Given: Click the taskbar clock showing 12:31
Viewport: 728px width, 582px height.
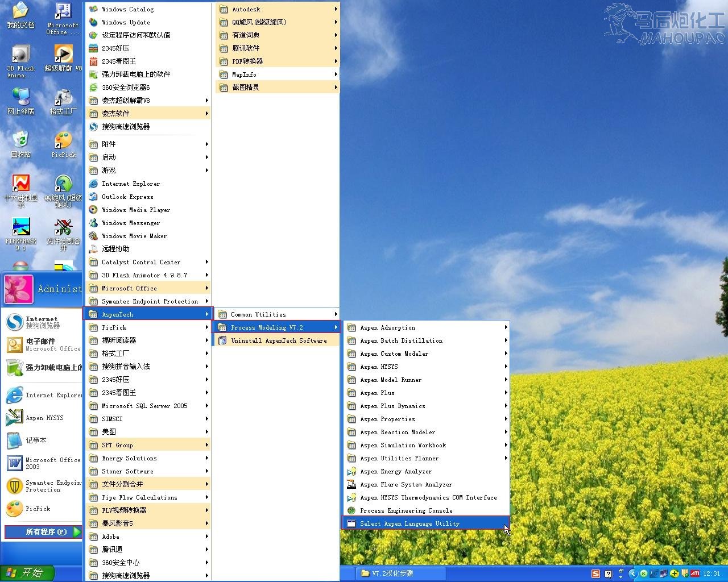Looking at the screenshot, I should coord(712,573).
